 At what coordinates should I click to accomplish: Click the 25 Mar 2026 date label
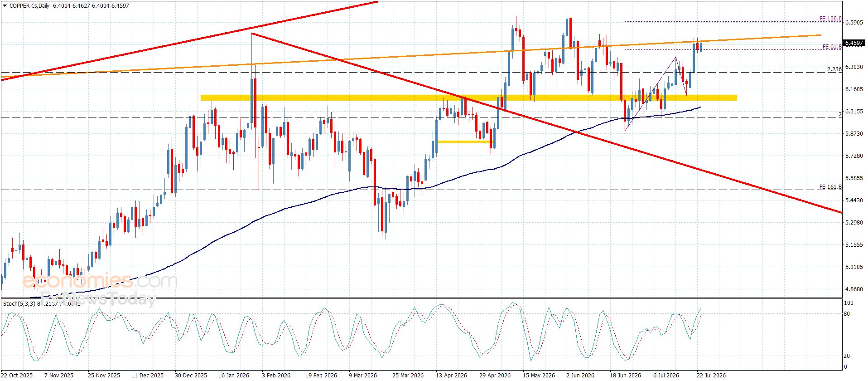[x=408, y=376]
